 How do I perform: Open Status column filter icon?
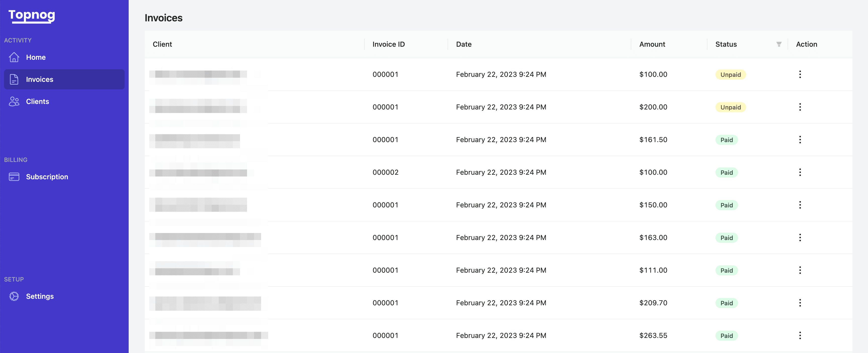779,44
